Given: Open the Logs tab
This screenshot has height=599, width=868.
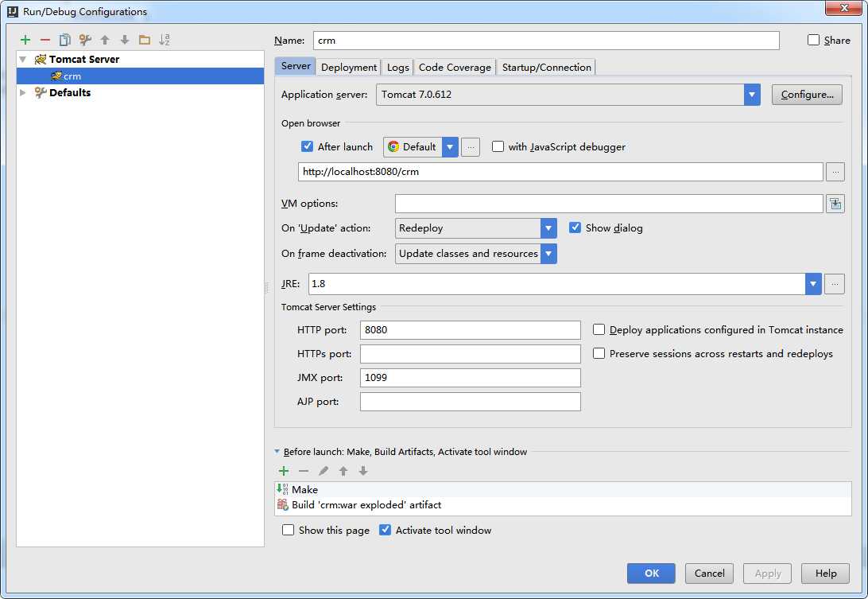Looking at the screenshot, I should pyautogui.click(x=397, y=67).
